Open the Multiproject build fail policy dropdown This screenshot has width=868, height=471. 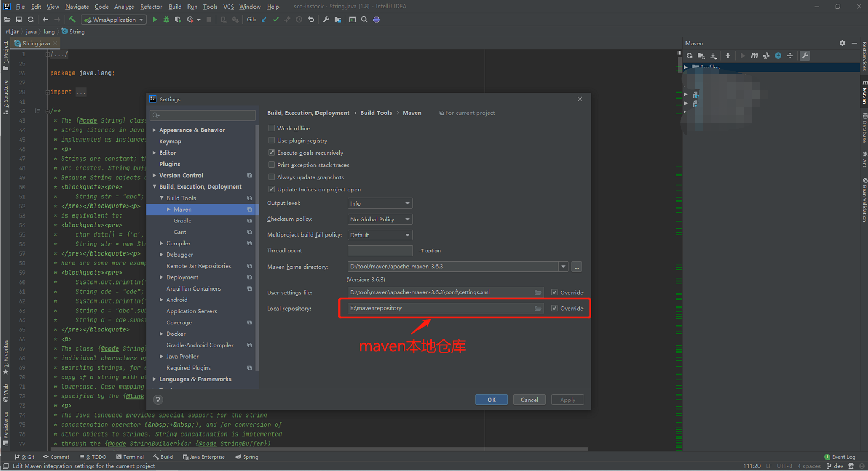tap(380, 235)
